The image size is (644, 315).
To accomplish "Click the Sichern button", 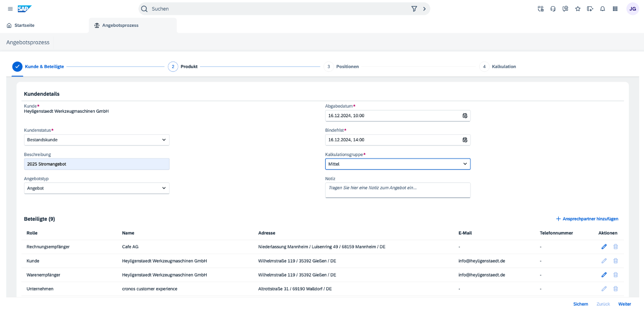I will tap(580, 304).
